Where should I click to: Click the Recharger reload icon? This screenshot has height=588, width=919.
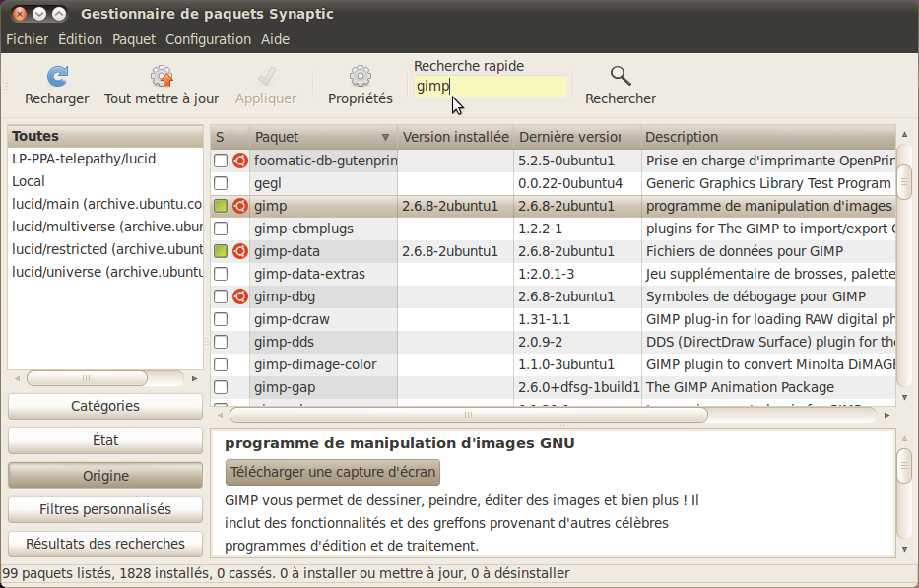click(57, 76)
